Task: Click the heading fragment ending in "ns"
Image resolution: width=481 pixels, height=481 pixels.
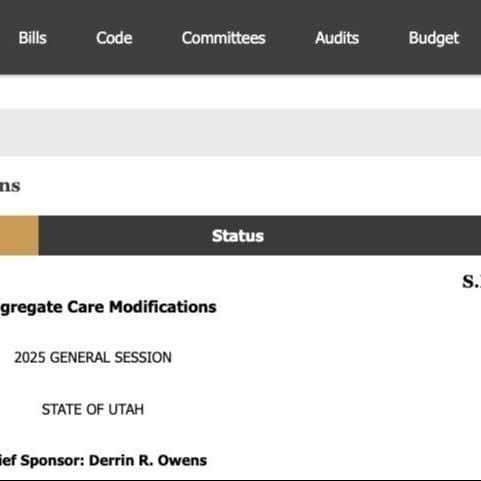Action: click(x=10, y=186)
